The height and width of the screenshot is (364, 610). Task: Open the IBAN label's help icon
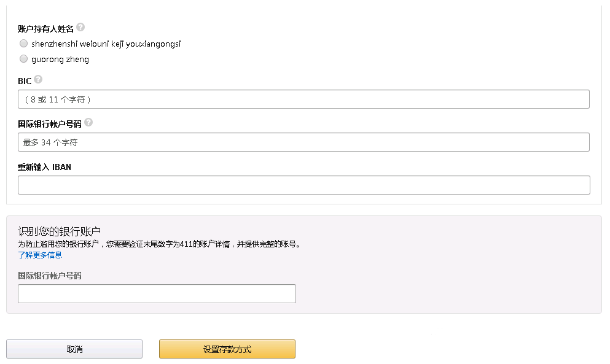coord(89,122)
